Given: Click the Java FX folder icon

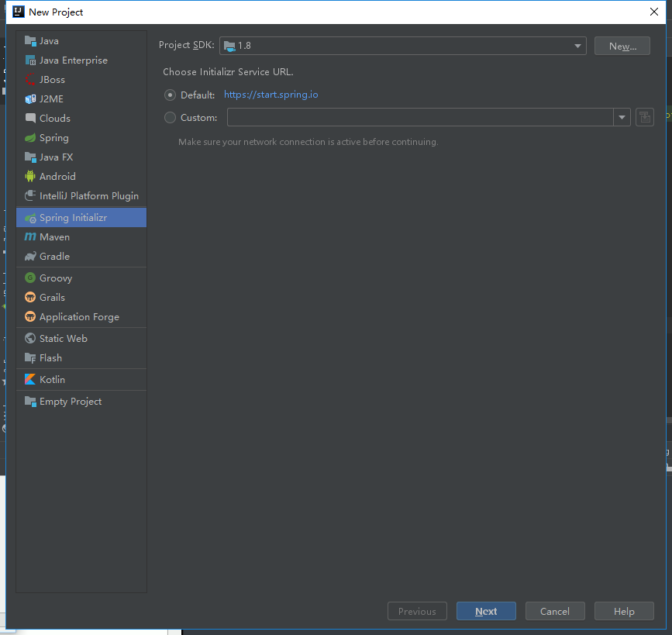Looking at the screenshot, I should coord(30,157).
